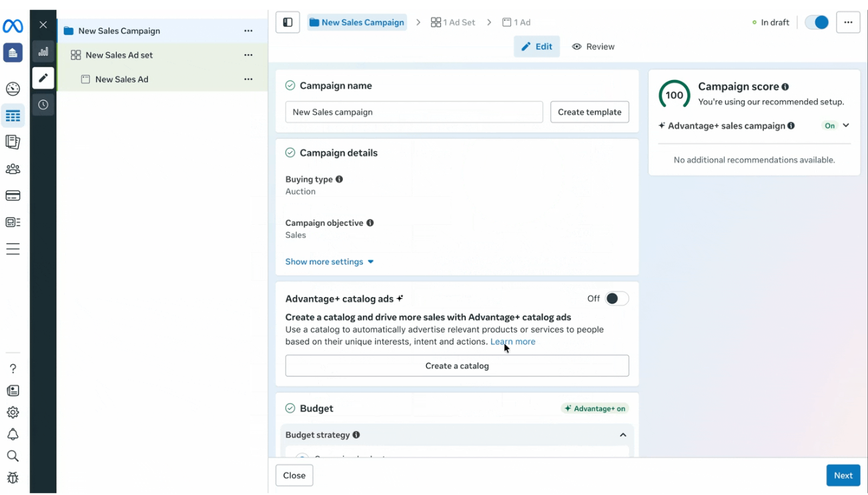Expand Show more settings
Screen dimensions: 868x495
pos(330,262)
